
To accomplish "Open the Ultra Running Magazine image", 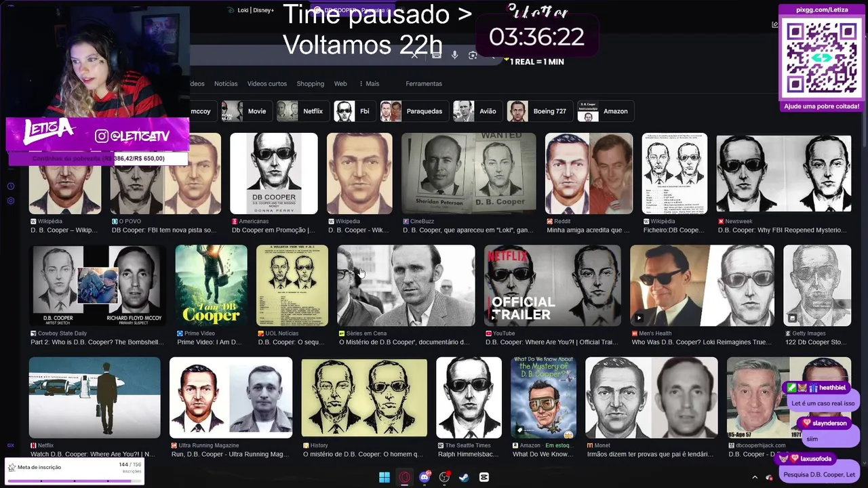I will click(x=231, y=398).
